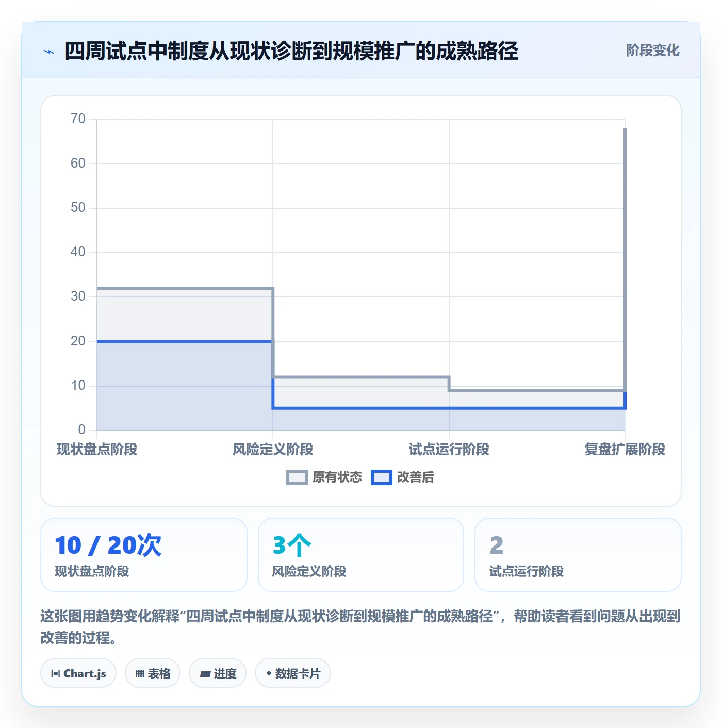
Task: Click the lightning icon beside the title
Action: pos(49,52)
